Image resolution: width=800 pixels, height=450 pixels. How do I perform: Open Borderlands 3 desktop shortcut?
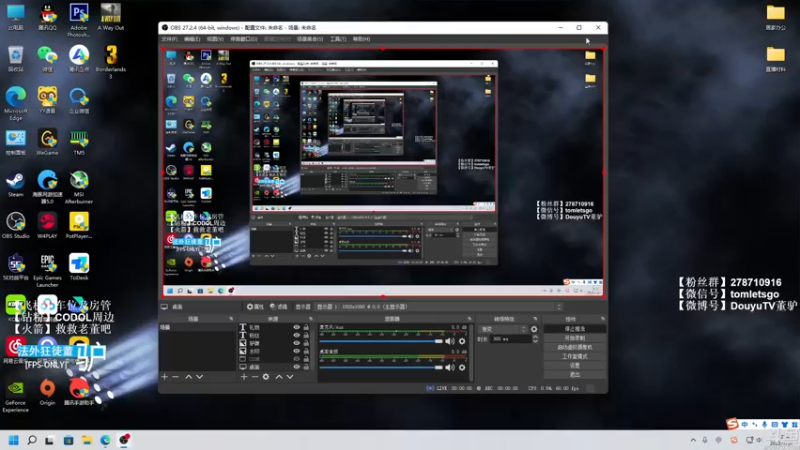click(x=111, y=62)
